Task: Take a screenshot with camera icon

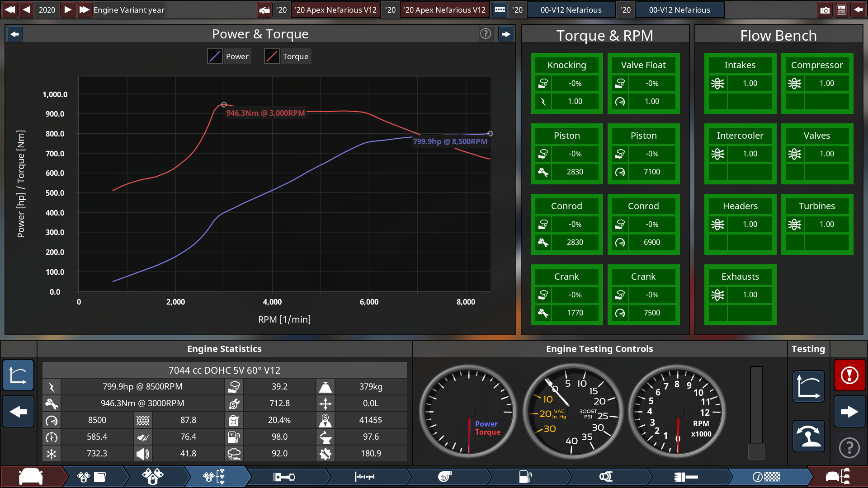Action: pos(825,10)
